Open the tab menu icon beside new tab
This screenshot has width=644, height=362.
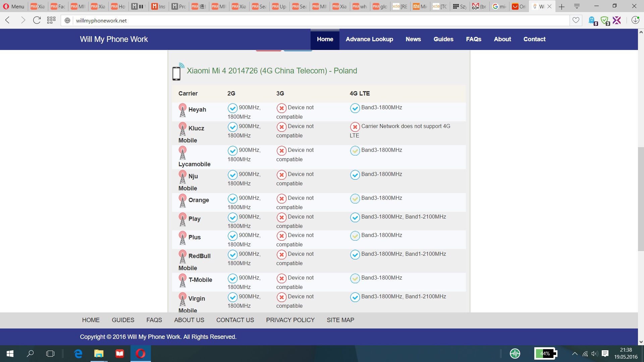[577, 6]
